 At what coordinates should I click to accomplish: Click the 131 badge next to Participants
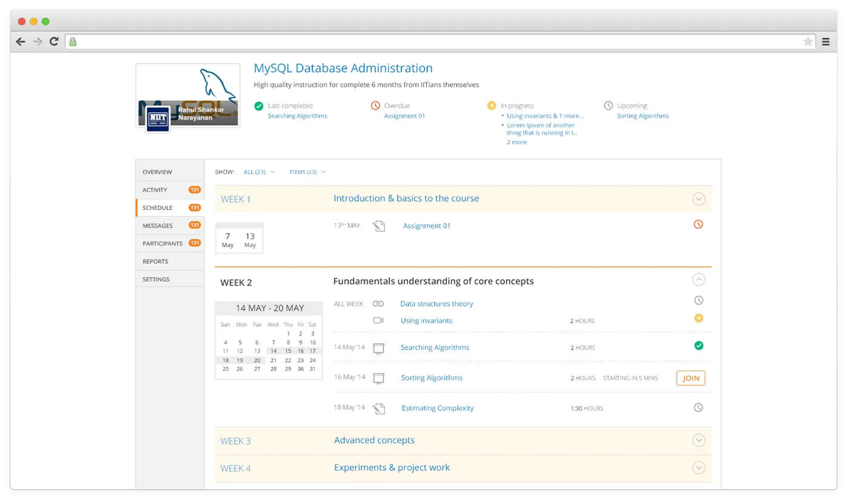195,243
